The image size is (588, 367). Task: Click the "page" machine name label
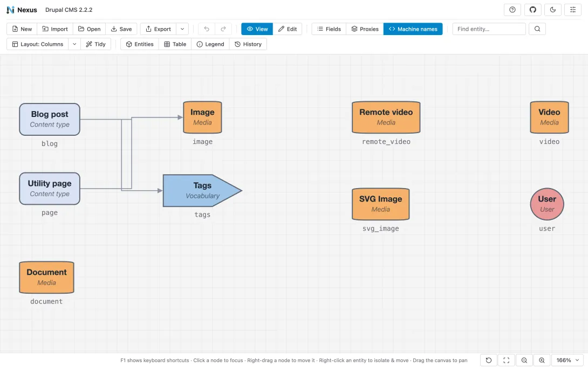pyautogui.click(x=50, y=213)
